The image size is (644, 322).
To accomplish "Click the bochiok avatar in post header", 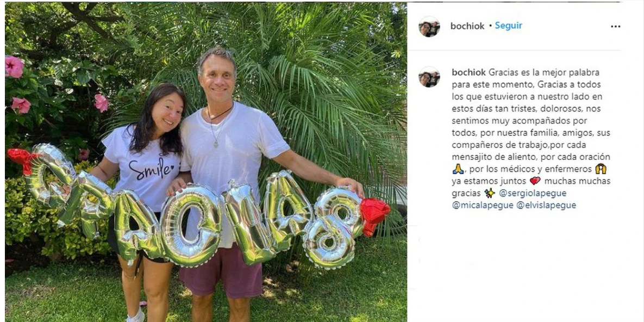I will tap(429, 26).
